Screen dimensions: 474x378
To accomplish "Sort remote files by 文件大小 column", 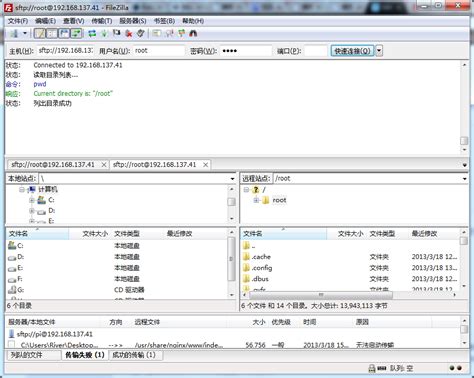I will [x=347, y=234].
